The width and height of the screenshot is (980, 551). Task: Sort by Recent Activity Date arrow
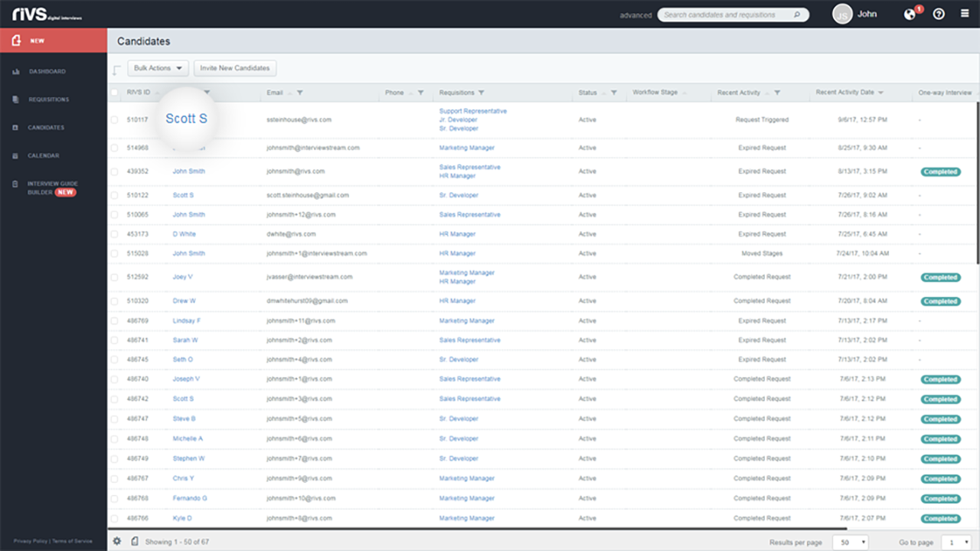[x=881, y=93]
